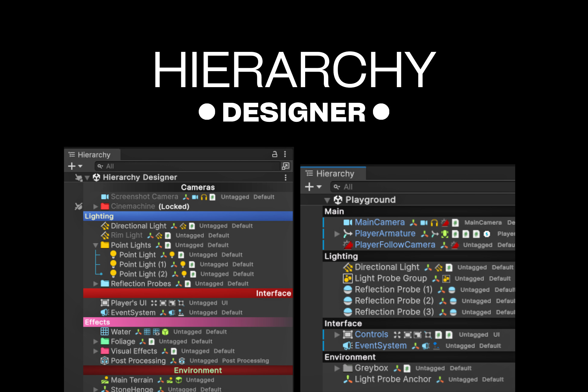The width and height of the screenshot is (588, 392).
Task: Click the EventSystem row in Playground
Action: [x=419, y=346]
